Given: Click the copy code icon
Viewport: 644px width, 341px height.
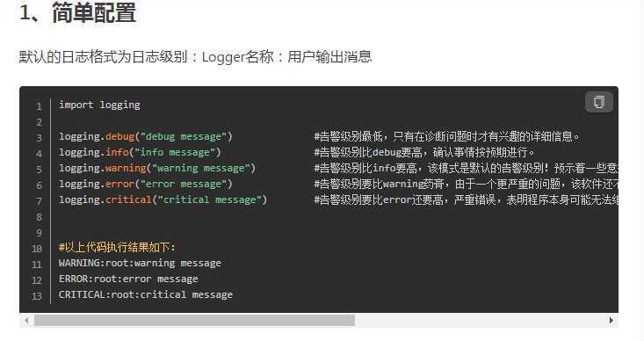Looking at the screenshot, I should (599, 102).
